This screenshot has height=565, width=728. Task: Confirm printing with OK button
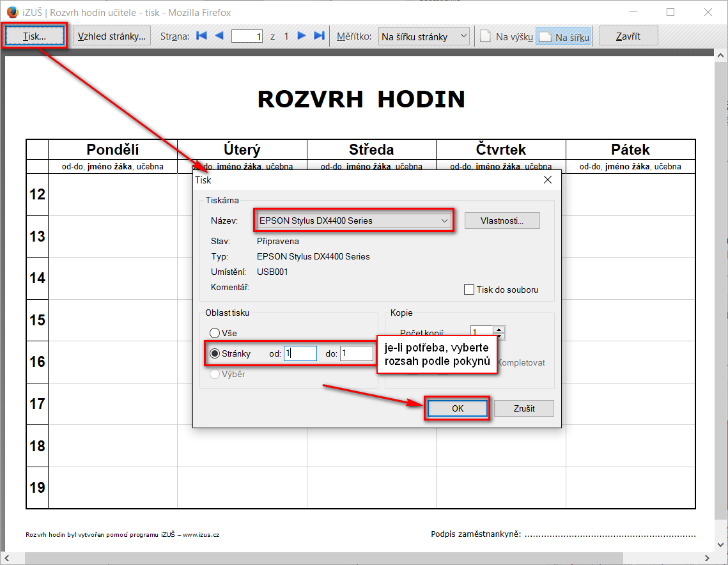(458, 408)
